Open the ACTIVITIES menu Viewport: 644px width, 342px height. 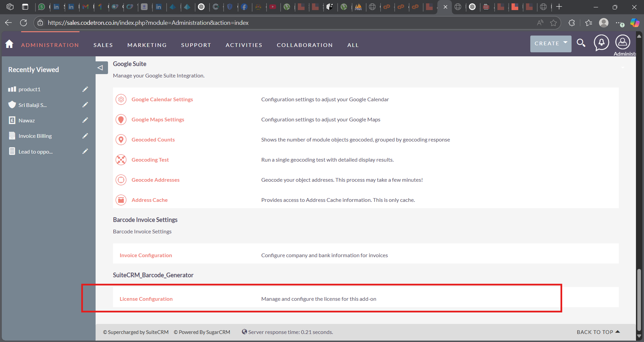pos(244,45)
